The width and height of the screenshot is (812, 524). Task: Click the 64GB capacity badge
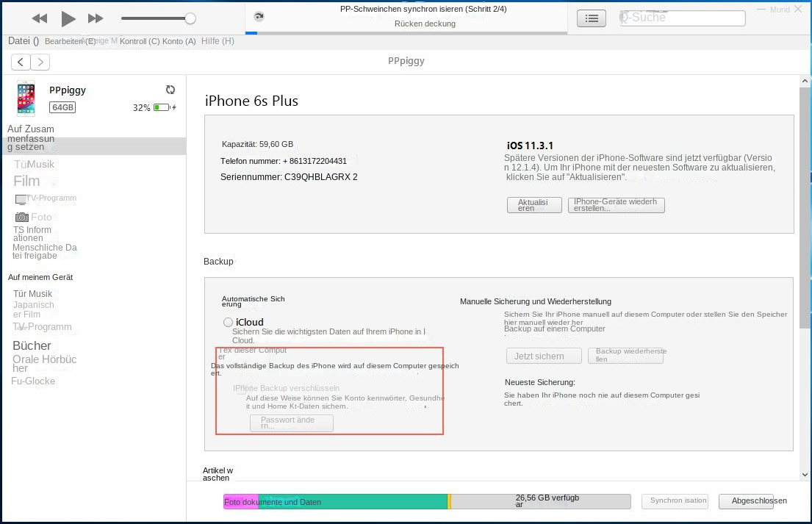pyautogui.click(x=62, y=107)
